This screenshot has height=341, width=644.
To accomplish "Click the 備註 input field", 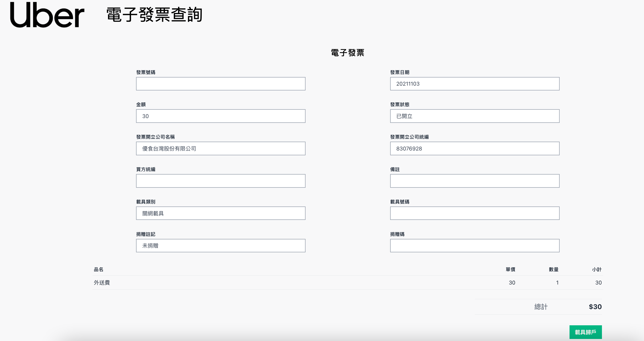I will coord(475,181).
